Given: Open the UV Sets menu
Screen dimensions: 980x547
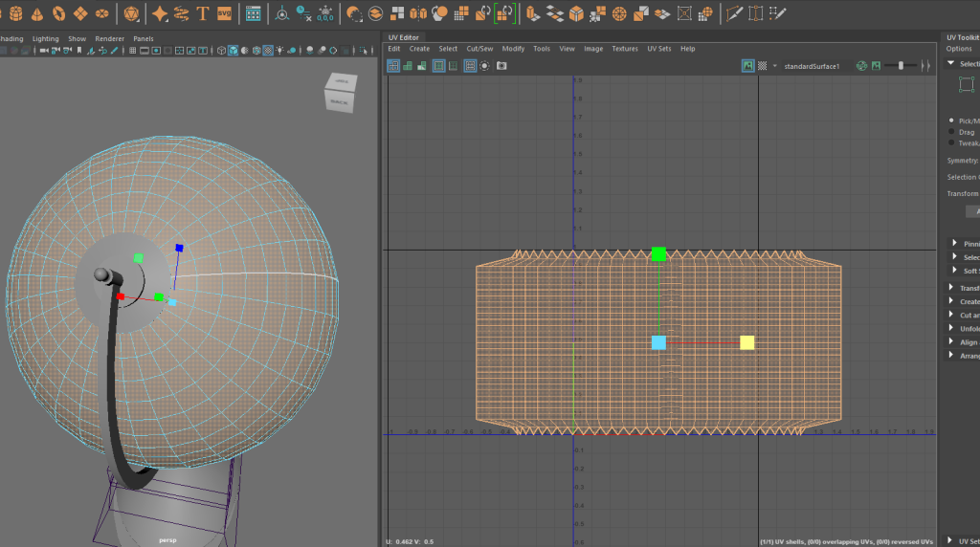Looking at the screenshot, I should [658, 49].
